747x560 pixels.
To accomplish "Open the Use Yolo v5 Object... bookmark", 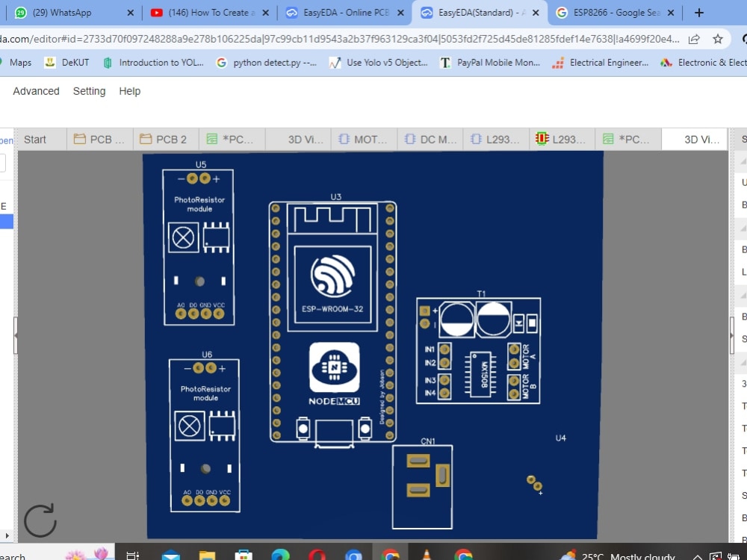I will pos(379,63).
